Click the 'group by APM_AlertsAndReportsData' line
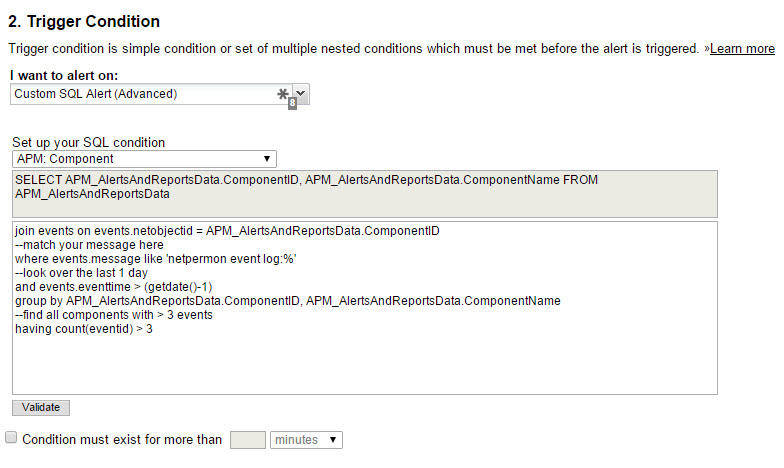This screenshot has height=468, width=784. pyautogui.click(x=288, y=301)
